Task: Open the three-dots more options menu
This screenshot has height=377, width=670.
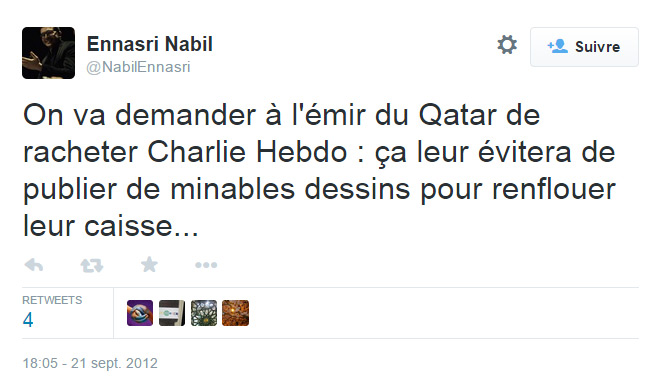Action: coord(206,265)
